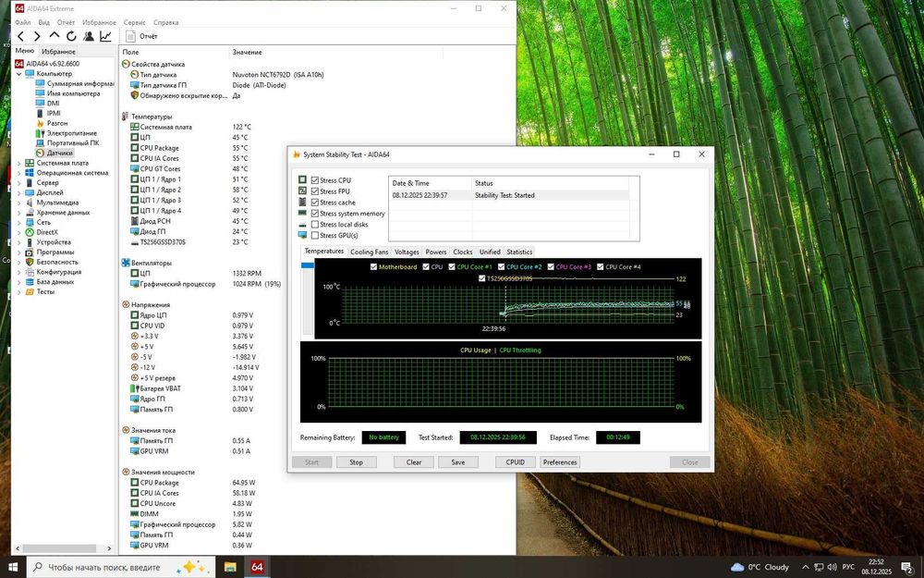The height and width of the screenshot is (578, 924).
Task: Open the Справка menu
Action: click(165, 22)
